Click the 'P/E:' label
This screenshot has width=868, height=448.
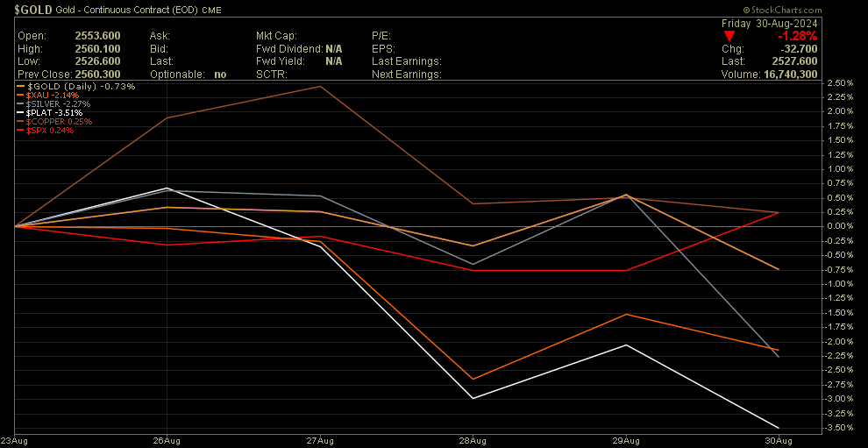[x=382, y=36]
